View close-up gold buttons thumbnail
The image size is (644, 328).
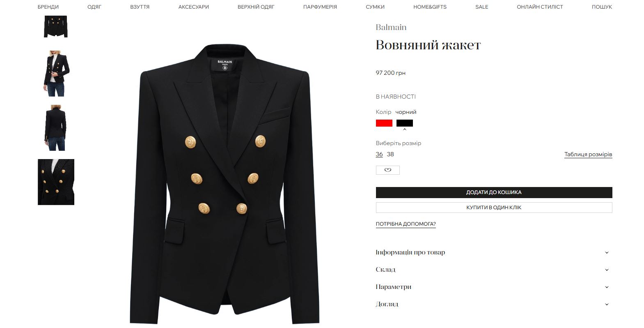[x=56, y=182]
